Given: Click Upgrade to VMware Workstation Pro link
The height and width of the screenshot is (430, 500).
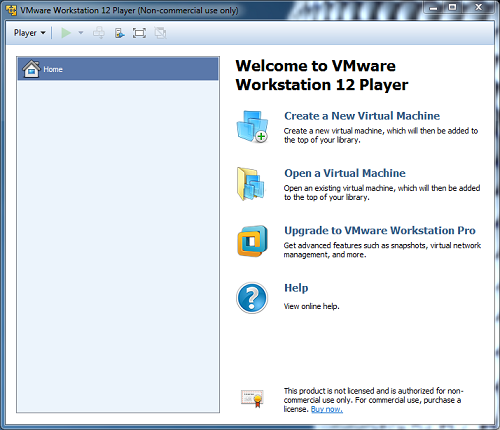Looking at the screenshot, I should (x=380, y=230).
